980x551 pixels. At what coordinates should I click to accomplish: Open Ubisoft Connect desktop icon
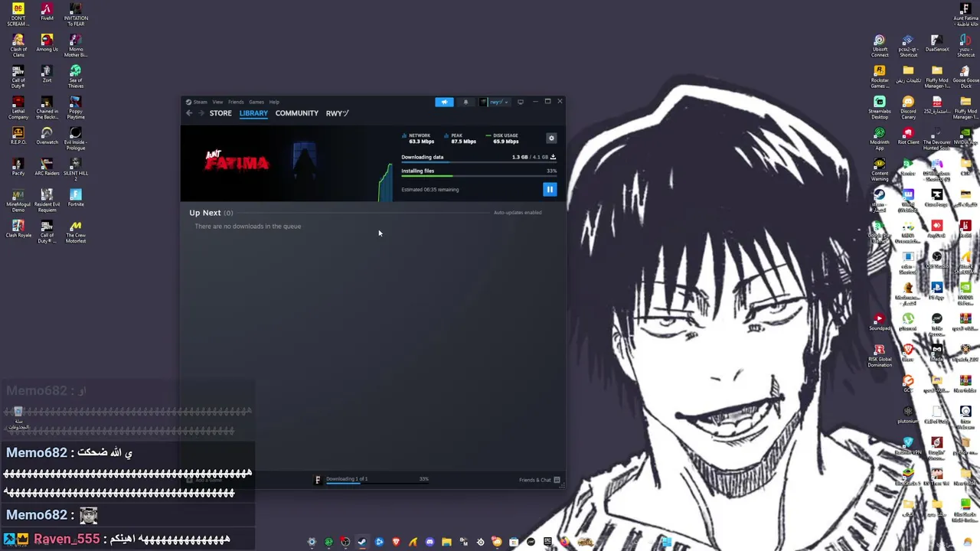[880, 46]
